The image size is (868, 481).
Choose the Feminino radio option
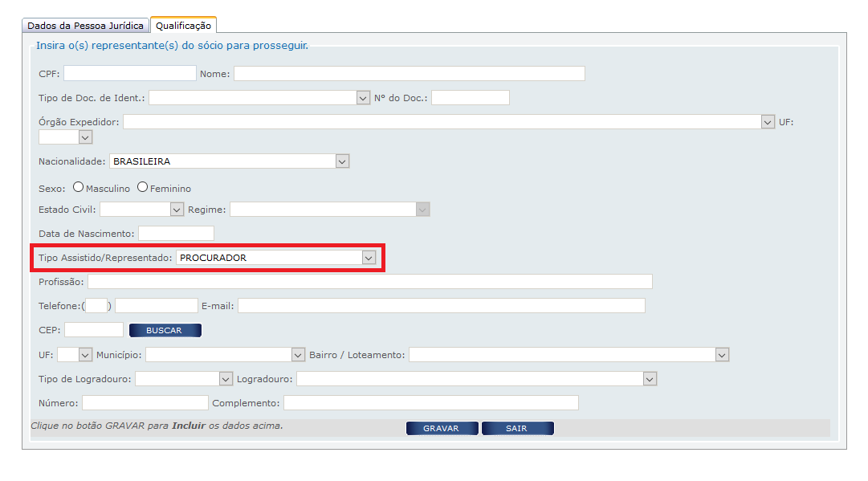click(142, 187)
